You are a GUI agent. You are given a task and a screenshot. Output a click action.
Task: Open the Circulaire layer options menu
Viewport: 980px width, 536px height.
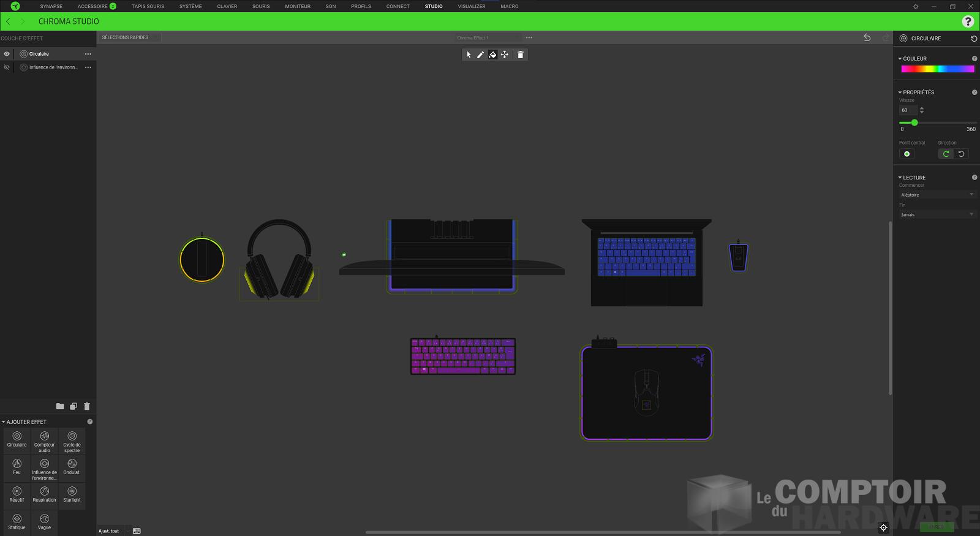(88, 54)
